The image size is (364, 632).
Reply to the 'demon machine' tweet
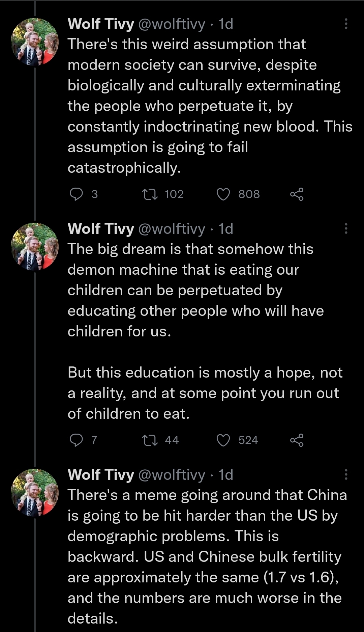[76, 440]
